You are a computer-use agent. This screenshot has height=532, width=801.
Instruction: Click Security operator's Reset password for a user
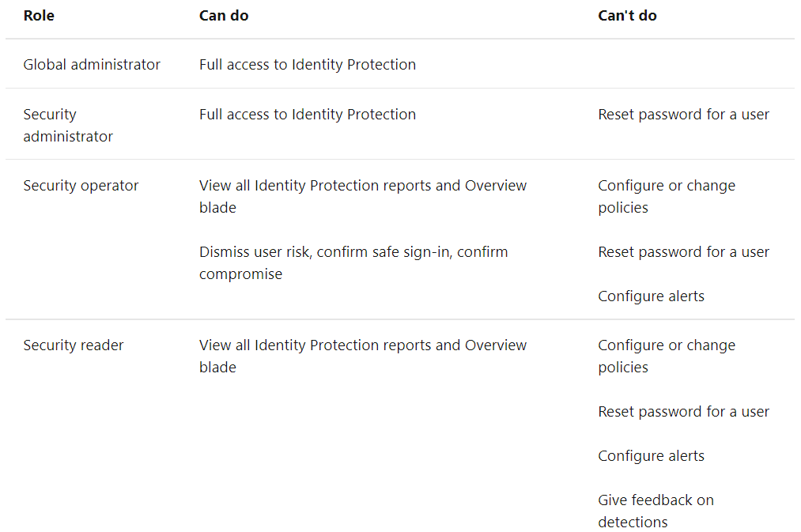[x=683, y=252]
